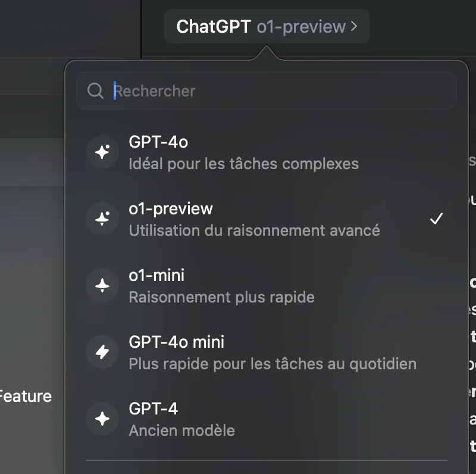Click the o1-mini star icon
Image resolution: width=476 pixels, height=474 pixels.
102,285
